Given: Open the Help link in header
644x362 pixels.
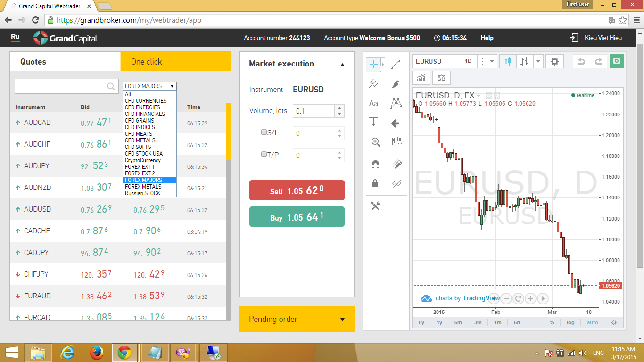Looking at the screenshot, I should [x=487, y=38].
